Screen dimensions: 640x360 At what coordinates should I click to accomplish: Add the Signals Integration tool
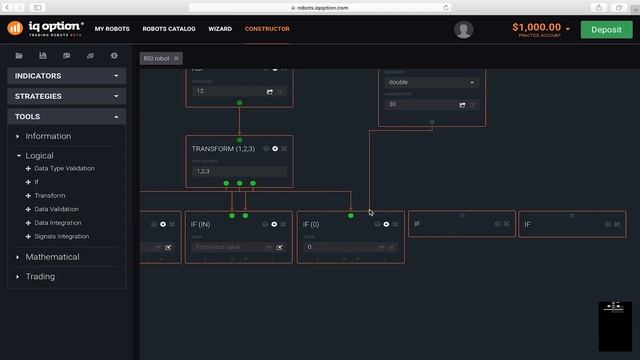(57, 236)
